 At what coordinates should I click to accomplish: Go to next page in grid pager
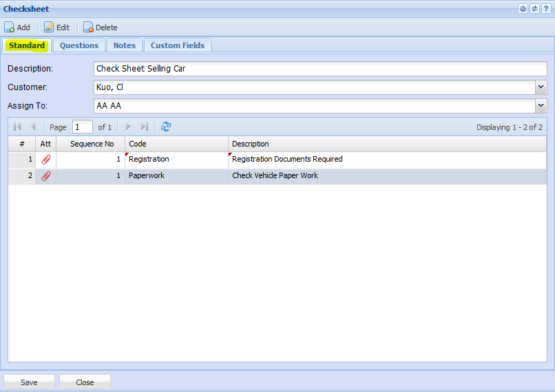[x=128, y=127]
